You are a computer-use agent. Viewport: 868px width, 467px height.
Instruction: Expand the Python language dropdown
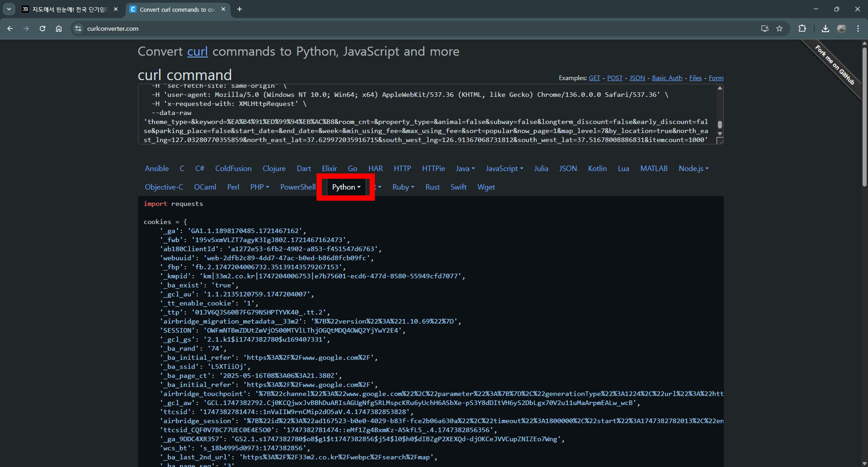tap(346, 187)
